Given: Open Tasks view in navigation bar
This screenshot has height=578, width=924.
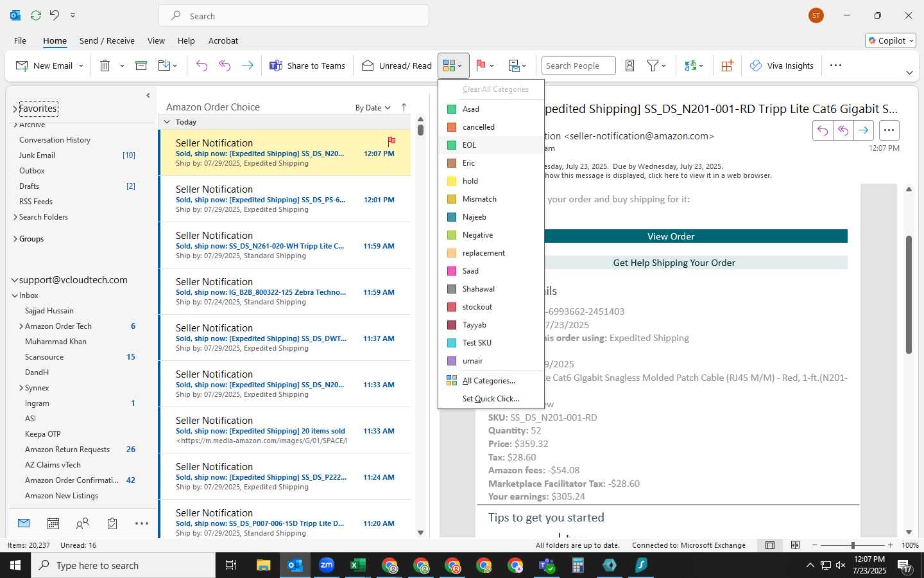Looking at the screenshot, I should 112,523.
